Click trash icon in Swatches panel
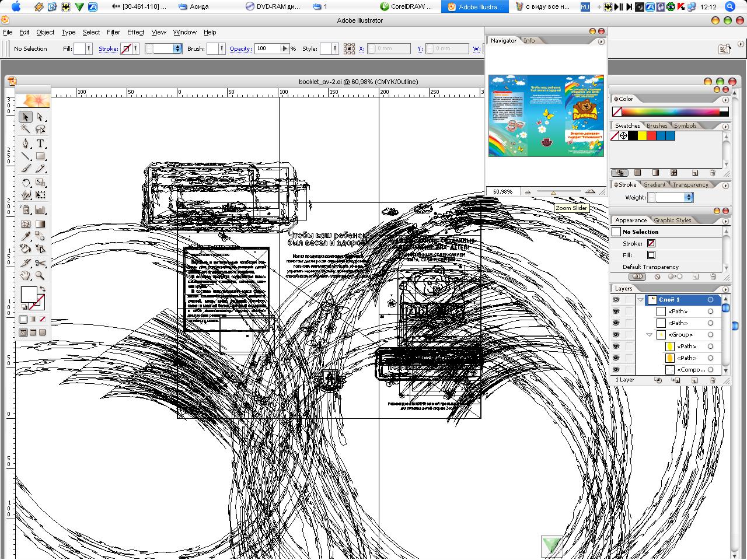Image resolution: width=747 pixels, height=560 pixels. (x=712, y=173)
